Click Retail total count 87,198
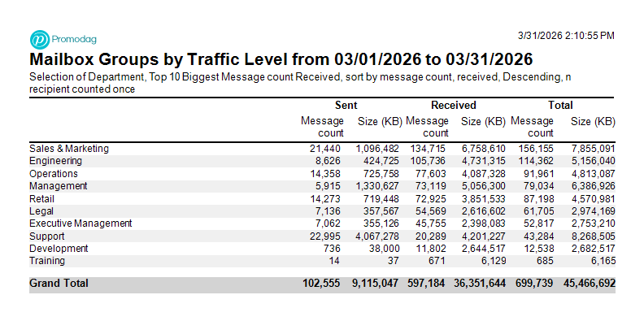 coord(538,199)
